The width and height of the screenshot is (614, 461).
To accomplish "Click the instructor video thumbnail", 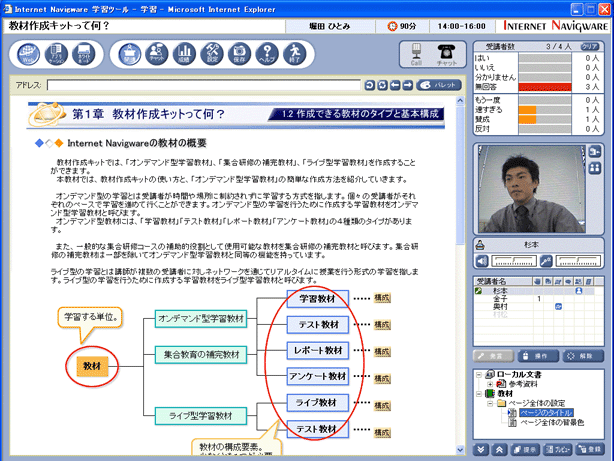I will (532, 189).
